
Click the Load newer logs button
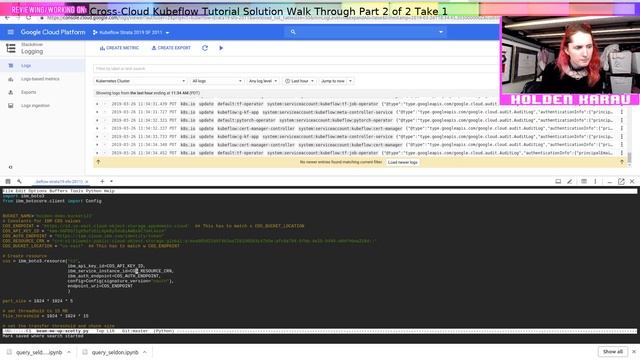tap(402, 162)
